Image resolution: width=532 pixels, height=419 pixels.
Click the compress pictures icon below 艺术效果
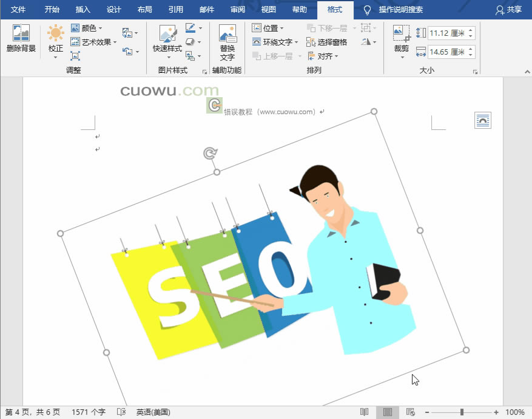[75, 56]
